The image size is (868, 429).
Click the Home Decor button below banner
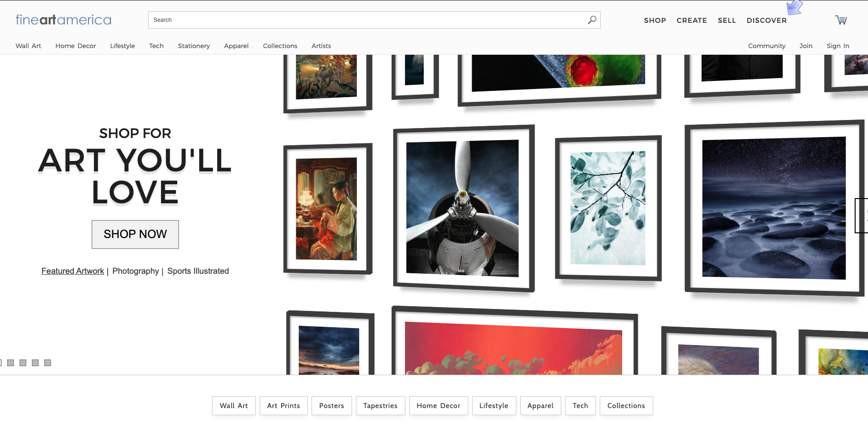(x=439, y=406)
